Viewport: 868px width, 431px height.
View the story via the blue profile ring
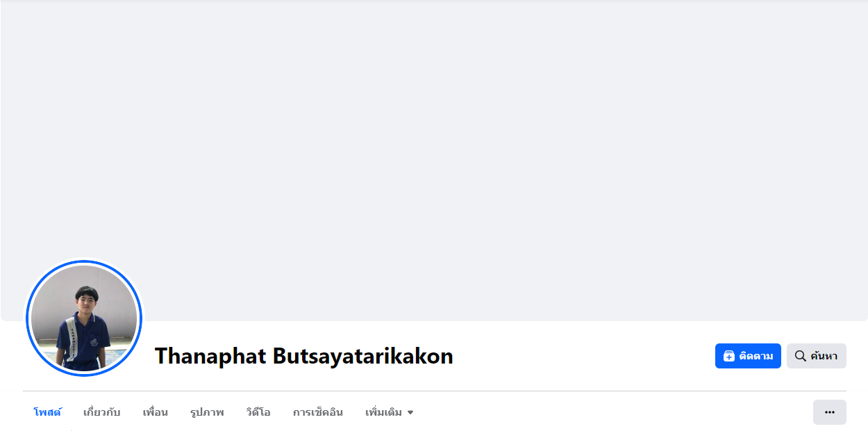click(84, 263)
